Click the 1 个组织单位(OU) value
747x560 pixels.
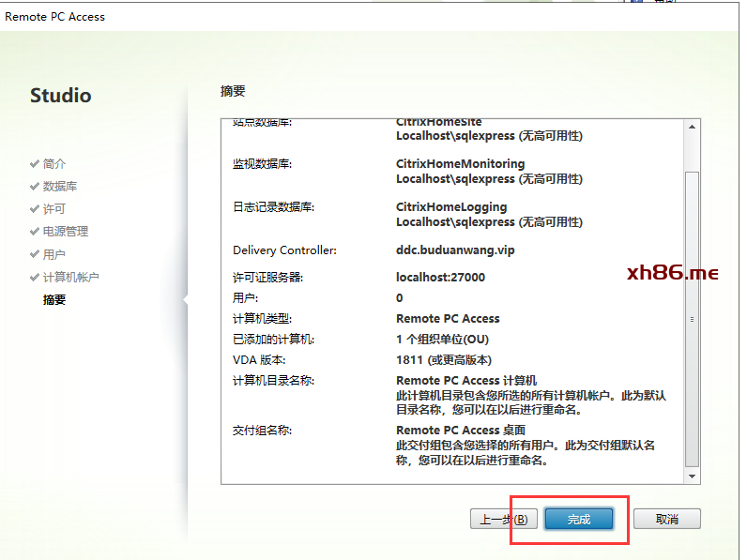coord(443,340)
